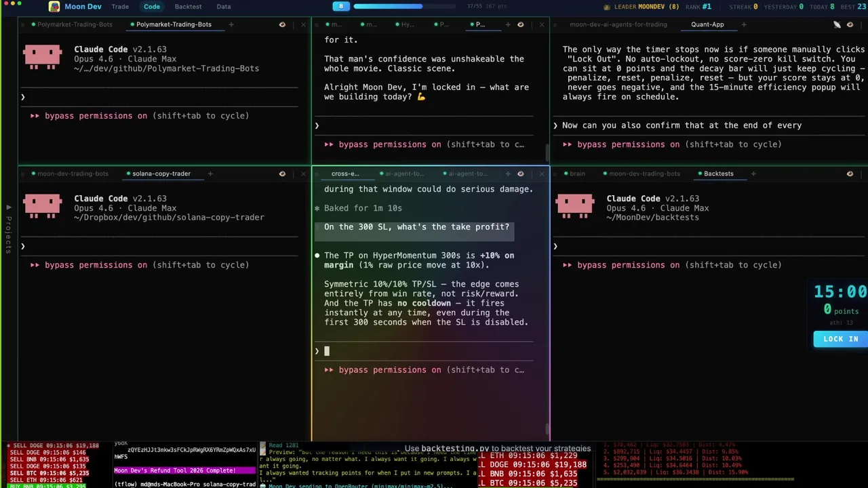Viewport: 868px width, 488px height.
Task: Click Claude Code mascot in Polymarket-Trading-Bots pane
Action: tap(42, 57)
